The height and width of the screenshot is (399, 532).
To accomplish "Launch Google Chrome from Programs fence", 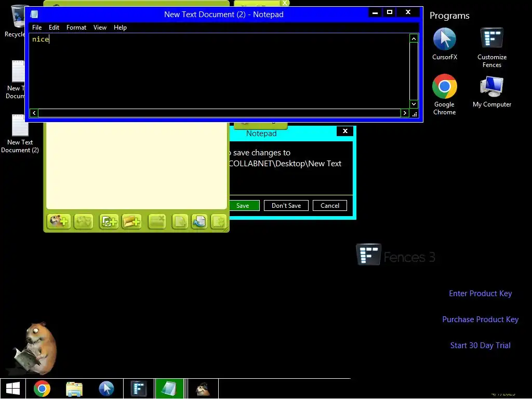I will coord(445,95).
